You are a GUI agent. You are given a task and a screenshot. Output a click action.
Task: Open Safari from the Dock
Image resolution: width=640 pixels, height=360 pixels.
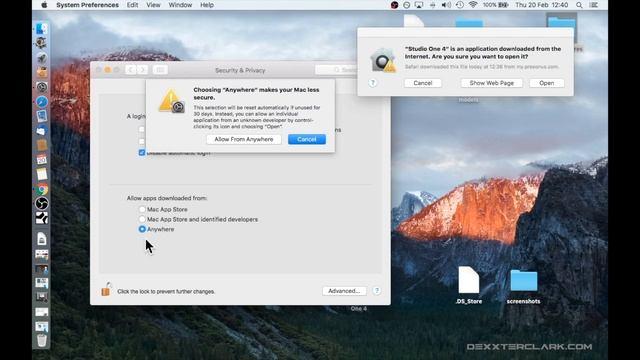pyautogui.click(x=42, y=102)
